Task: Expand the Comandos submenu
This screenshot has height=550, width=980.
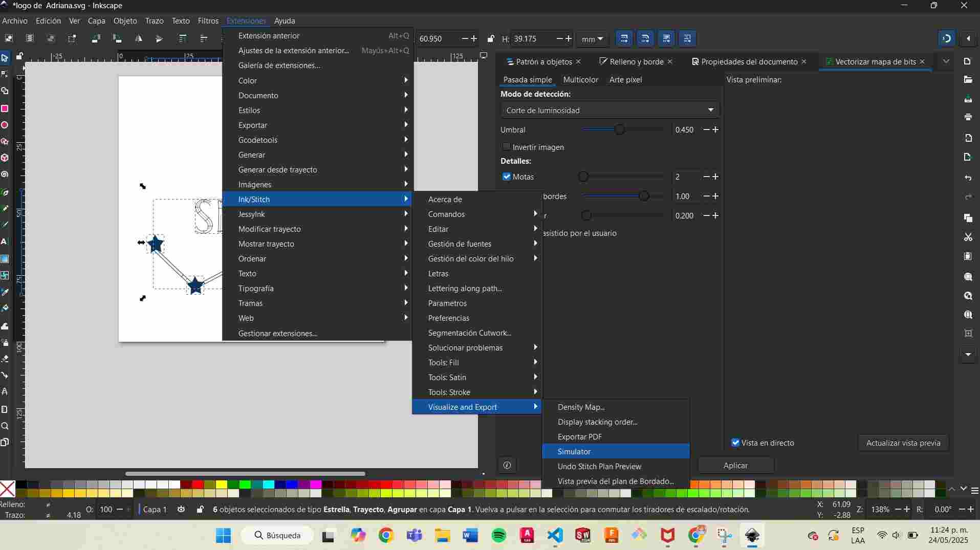Action: pos(477,214)
